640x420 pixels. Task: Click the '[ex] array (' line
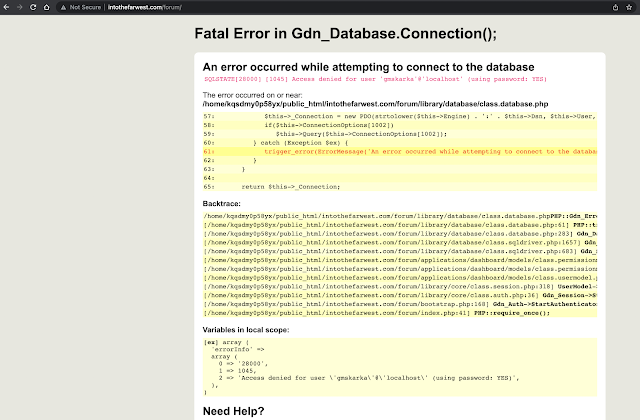coord(227,342)
